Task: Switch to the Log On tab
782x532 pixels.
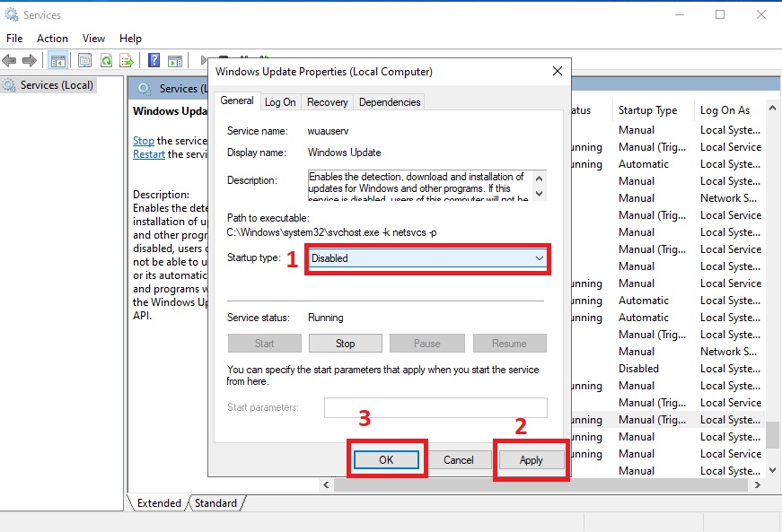Action: pos(280,102)
